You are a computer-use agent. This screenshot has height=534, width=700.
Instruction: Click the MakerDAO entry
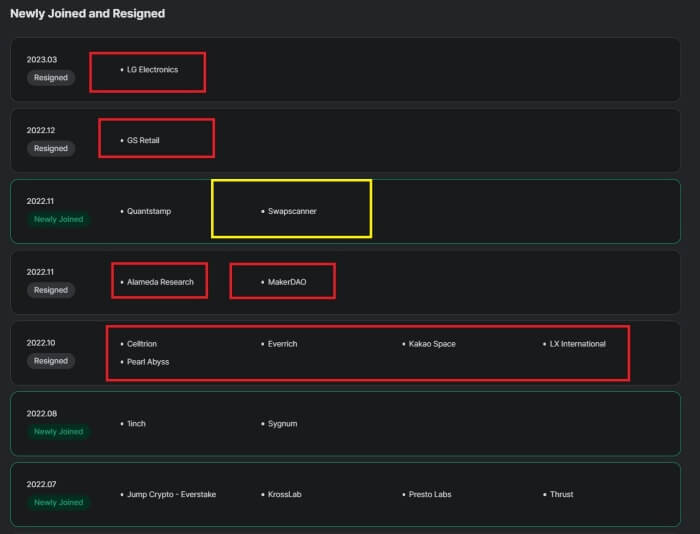287,282
